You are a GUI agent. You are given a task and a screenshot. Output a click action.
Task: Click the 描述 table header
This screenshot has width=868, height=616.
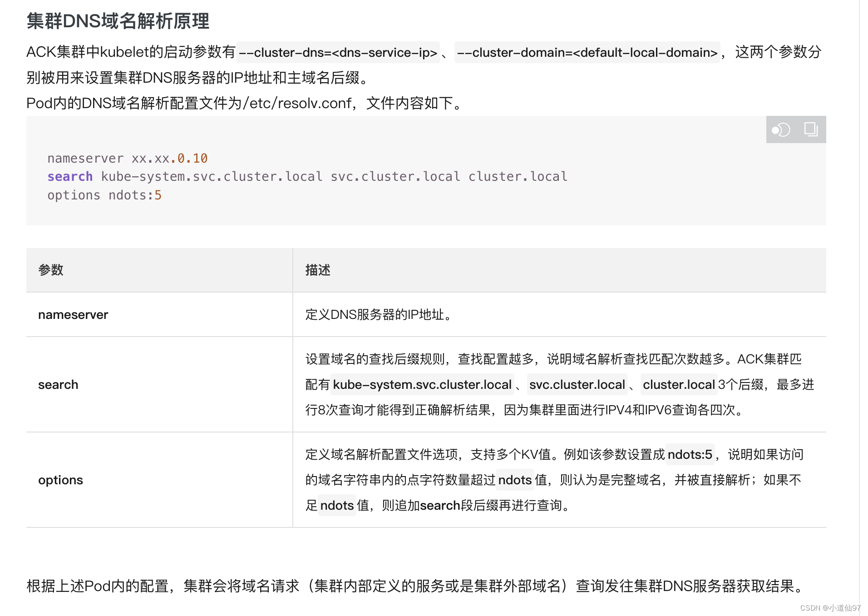click(x=318, y=270)
